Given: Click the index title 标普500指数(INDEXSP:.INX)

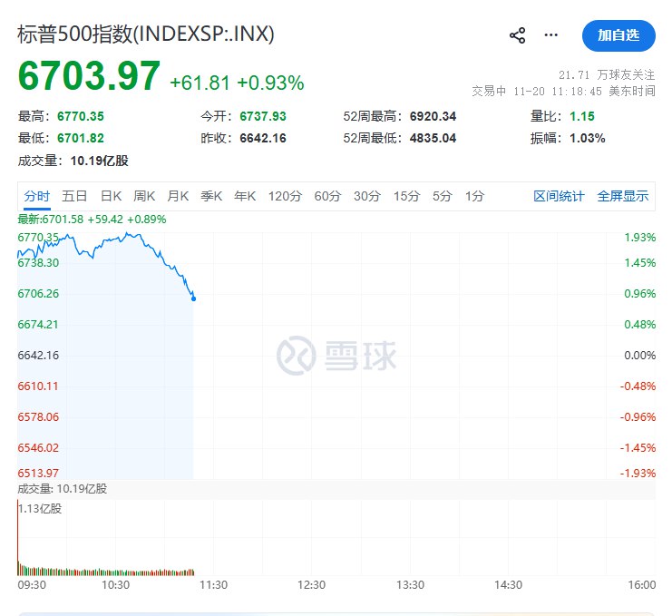Looking at the screenshot, I should point(146,34).
